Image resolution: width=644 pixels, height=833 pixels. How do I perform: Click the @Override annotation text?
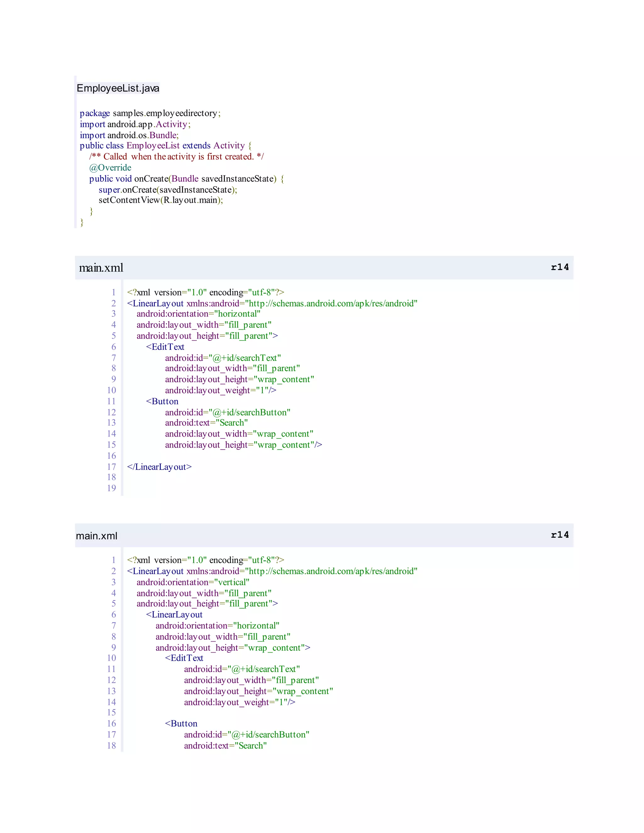[110, 168]
